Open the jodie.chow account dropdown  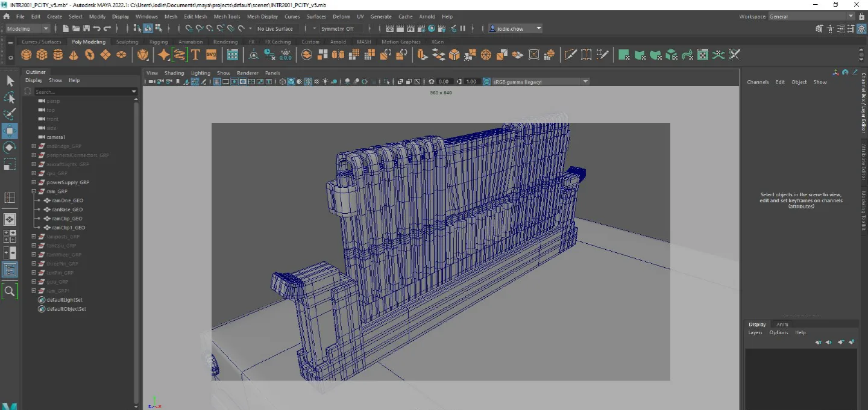pos(515,28)
